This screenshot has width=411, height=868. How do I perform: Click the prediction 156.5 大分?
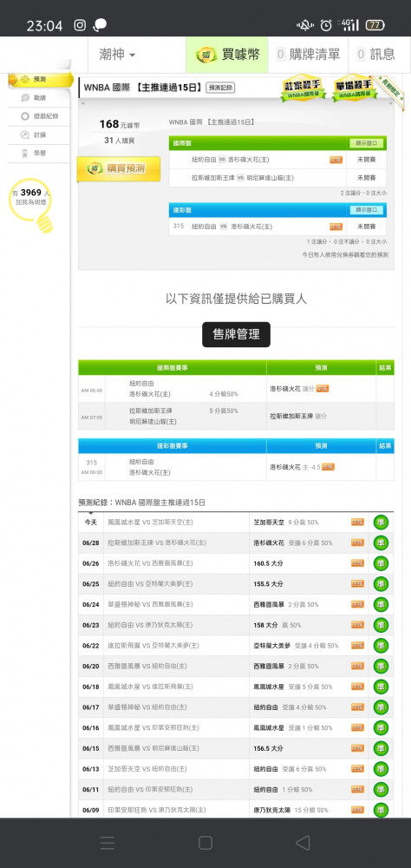(268, 748)
